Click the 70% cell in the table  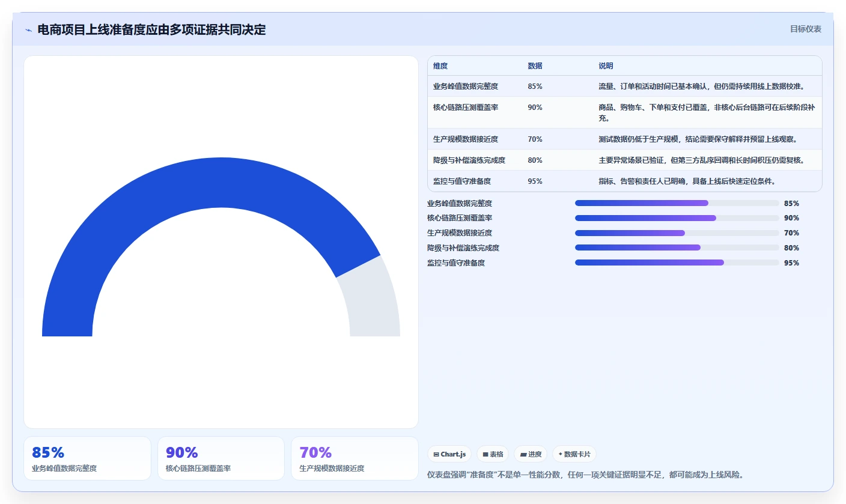535,139
